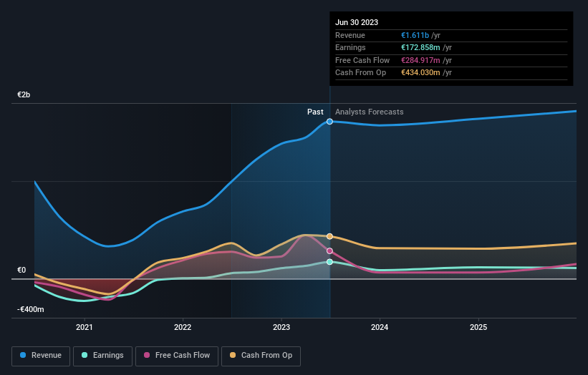
Task: Click the 2024 x-axis label
Action: pos(380,327)
